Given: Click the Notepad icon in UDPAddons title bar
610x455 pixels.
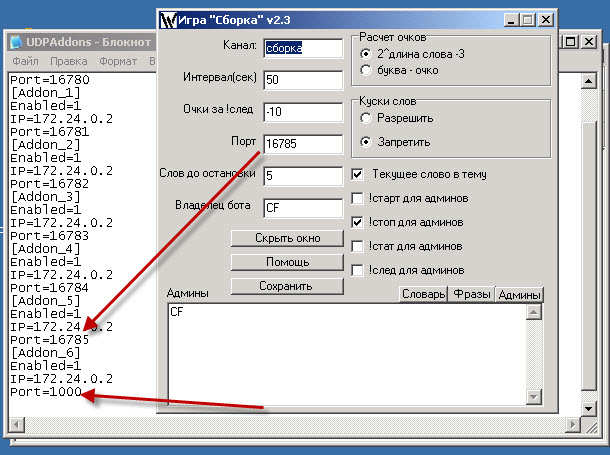Looking at the screenshot, I should click(x=17, y=42).
